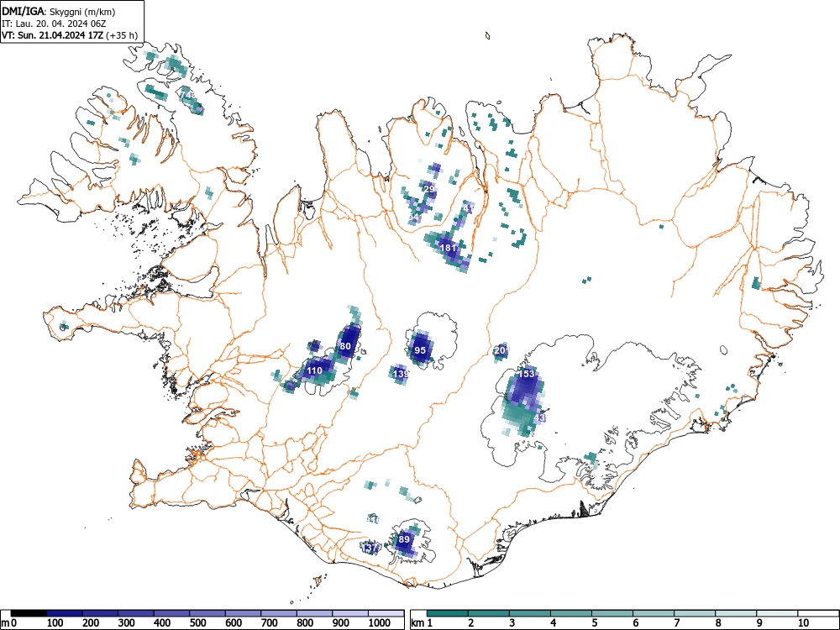The height and width of the screenshot is (630, 840).
Task: Click the 900–1000 m pale lavender legend swatch
Action: point(350,613)
